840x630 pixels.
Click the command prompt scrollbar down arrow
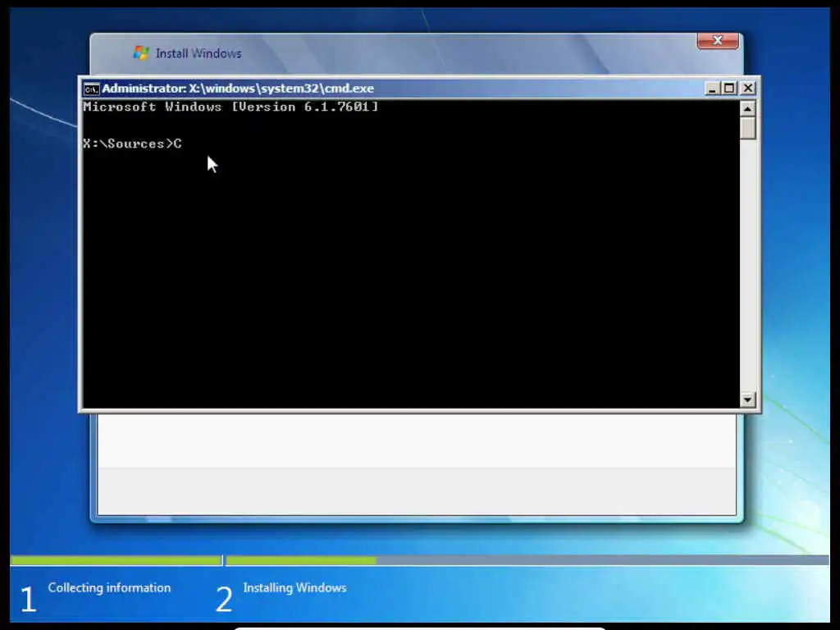pos(747,399)
